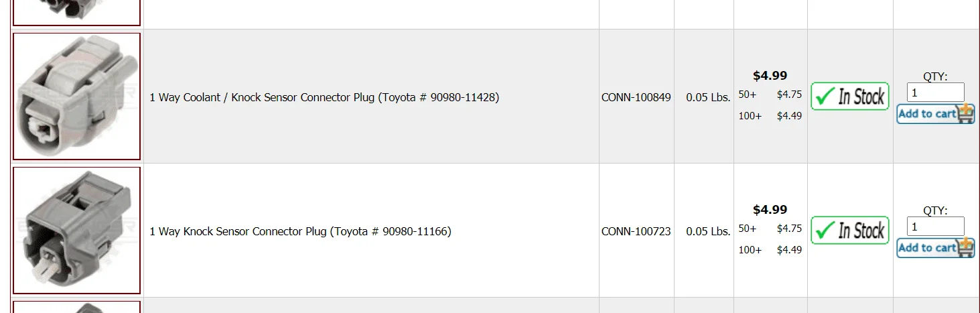Open the 1 Way Coolant / Knock Sensor Connector Plug link
The width and height of the screenshot is (980, 313).
(x=324, y=97)
